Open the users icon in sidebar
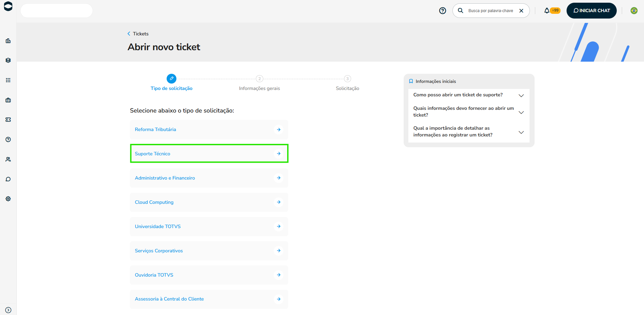Screen dimensions: 644x315 pyautogui.click(x=8, y=159)
